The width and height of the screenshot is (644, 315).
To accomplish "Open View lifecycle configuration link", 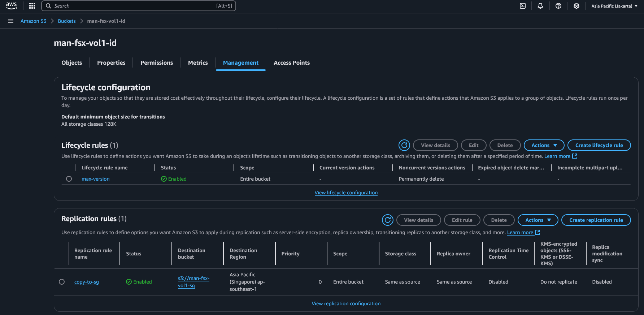I will pos(346,193).
